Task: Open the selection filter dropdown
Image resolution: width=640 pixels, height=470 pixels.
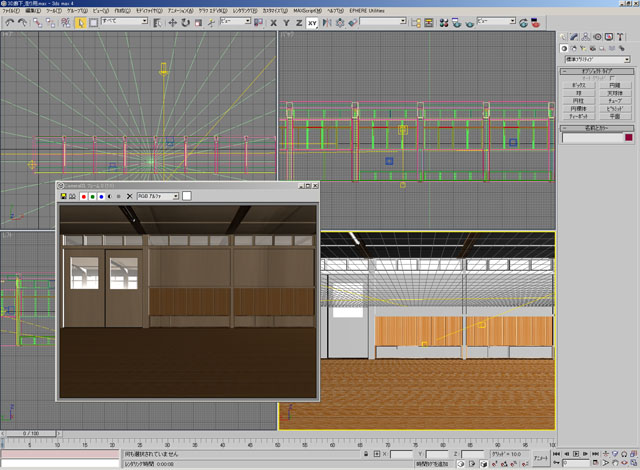Action: [124, 21]
